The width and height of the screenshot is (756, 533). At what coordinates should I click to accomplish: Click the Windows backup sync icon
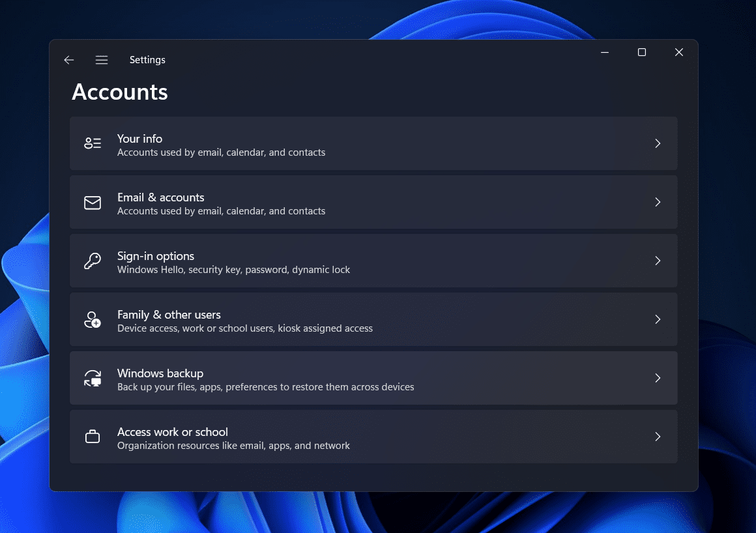tap(93, 378)
